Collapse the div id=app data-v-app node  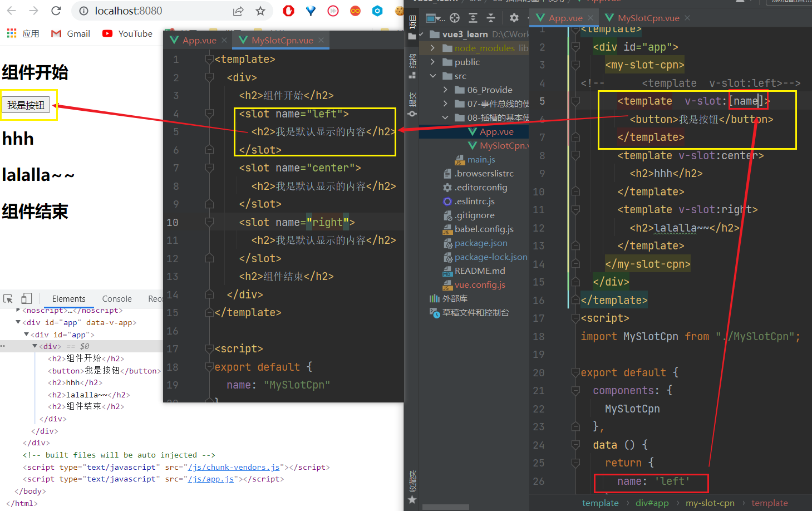(18, 322)
